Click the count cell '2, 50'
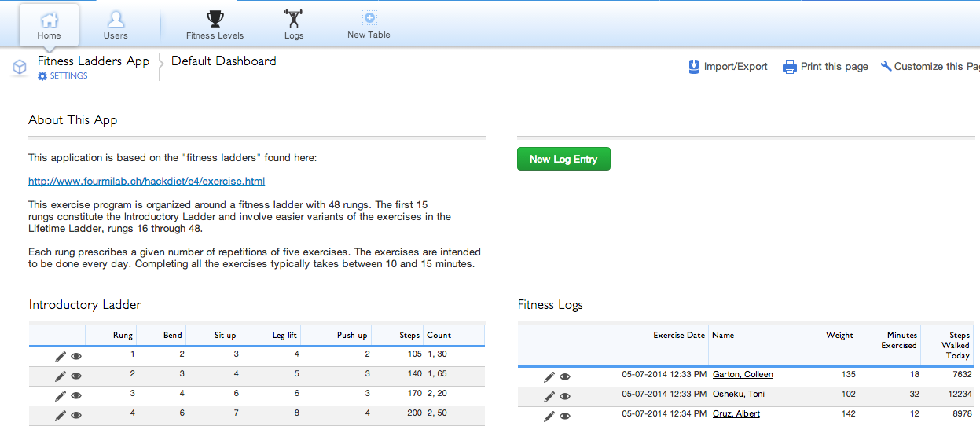 click(x=439, y=413)
